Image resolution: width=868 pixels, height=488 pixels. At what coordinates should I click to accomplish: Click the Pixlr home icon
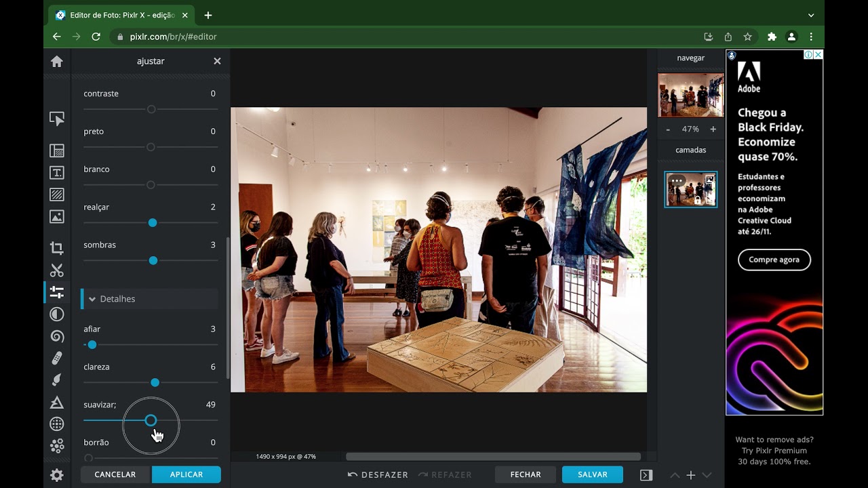point(57,62)
